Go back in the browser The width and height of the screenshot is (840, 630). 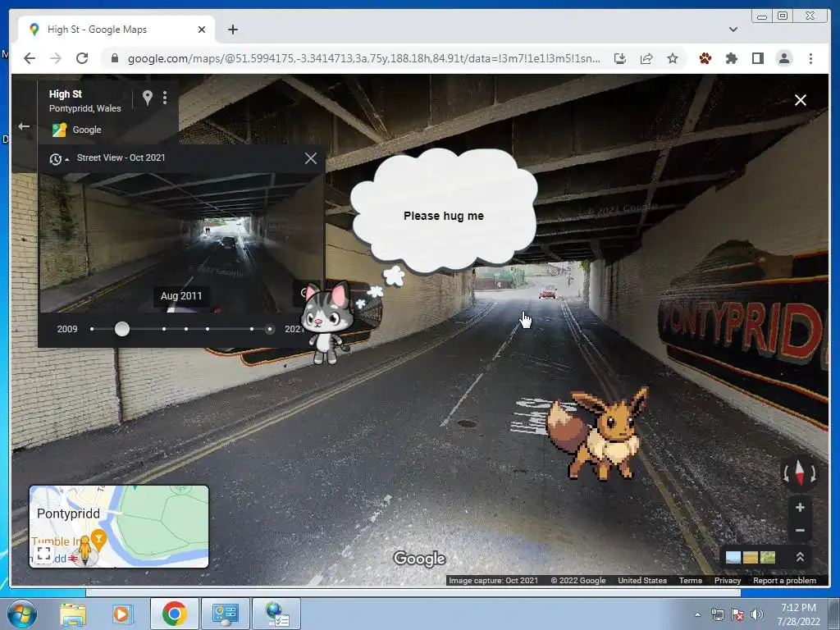point(30,58)
